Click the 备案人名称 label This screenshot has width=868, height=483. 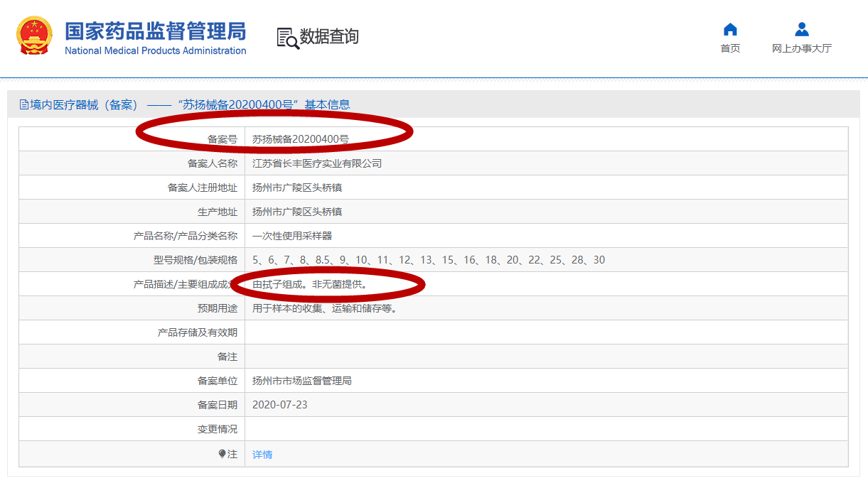pos(213,163)
